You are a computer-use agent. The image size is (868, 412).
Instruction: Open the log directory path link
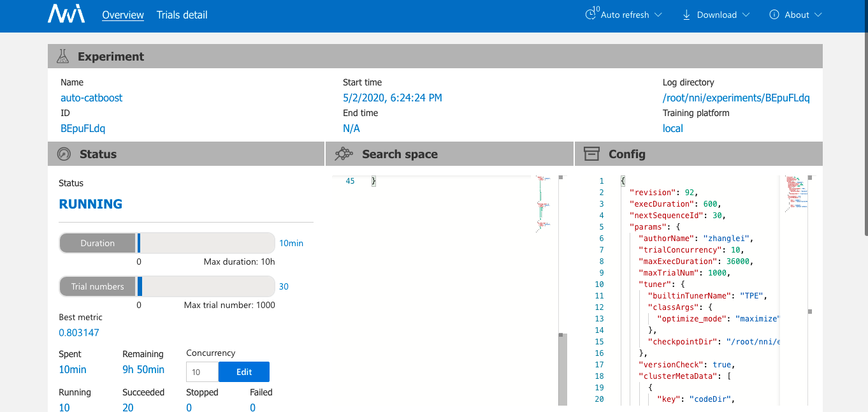pos(736,98)
